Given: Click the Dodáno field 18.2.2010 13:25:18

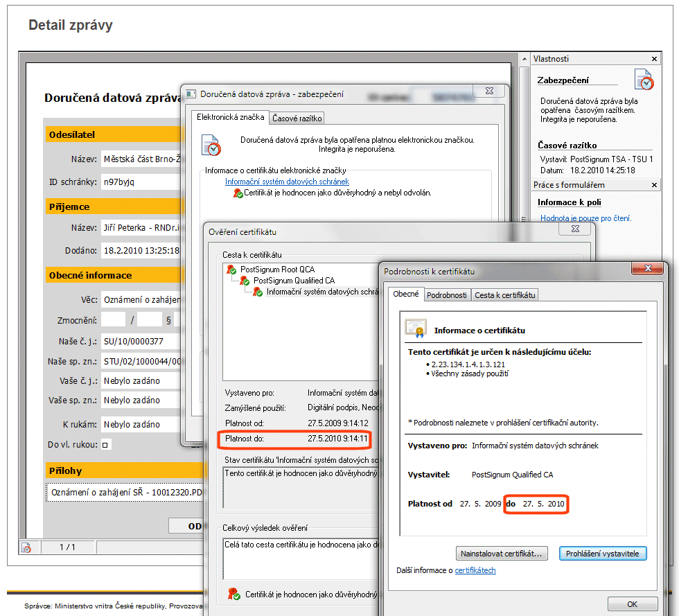Looking at the screenshot, I should 141,250.
